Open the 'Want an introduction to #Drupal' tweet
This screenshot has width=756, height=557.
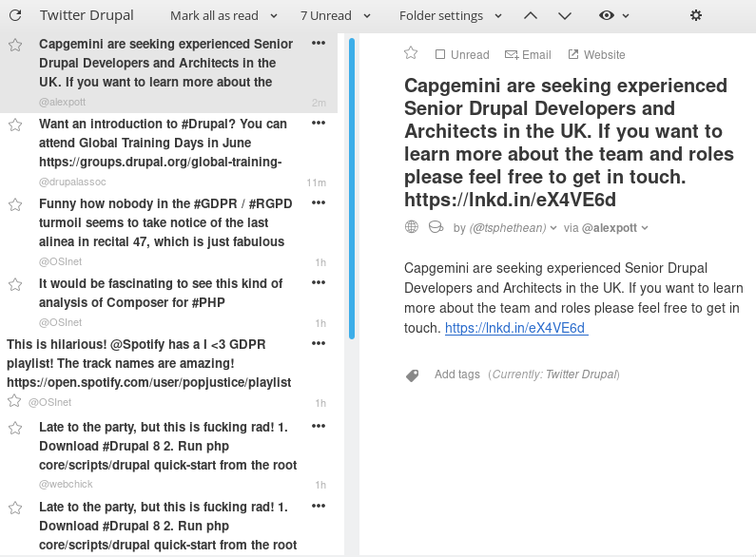click(163, 143)
